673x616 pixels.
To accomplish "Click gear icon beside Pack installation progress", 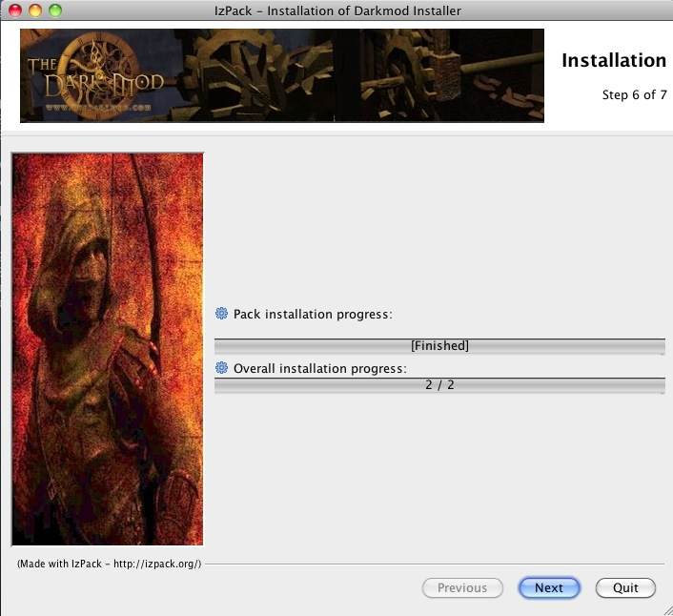I will [221, 314].
